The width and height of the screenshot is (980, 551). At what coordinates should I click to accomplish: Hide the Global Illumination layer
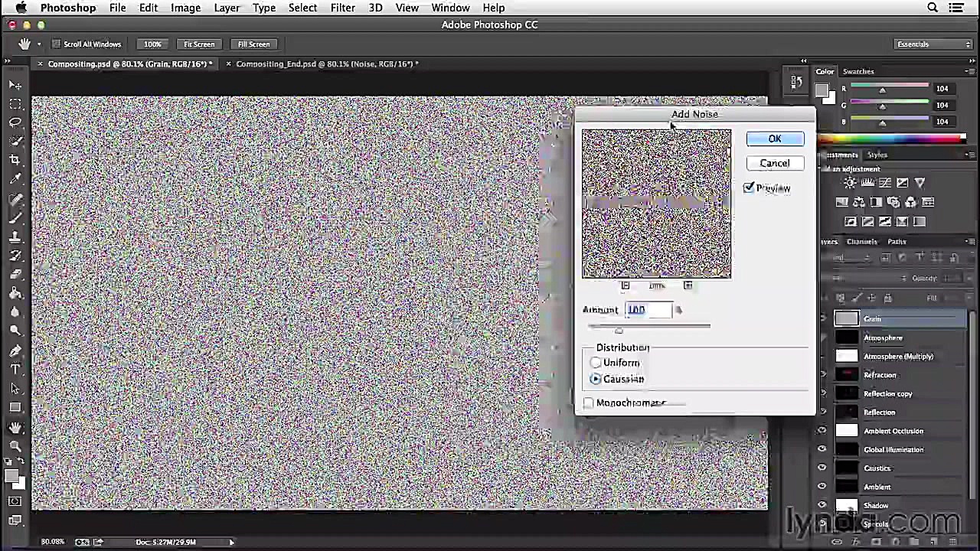(x=822, y=449)
